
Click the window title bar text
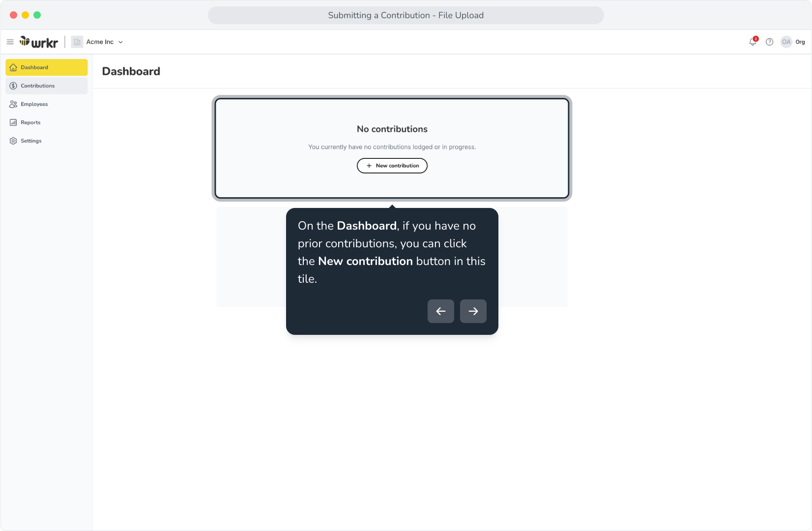click(406, 15)
